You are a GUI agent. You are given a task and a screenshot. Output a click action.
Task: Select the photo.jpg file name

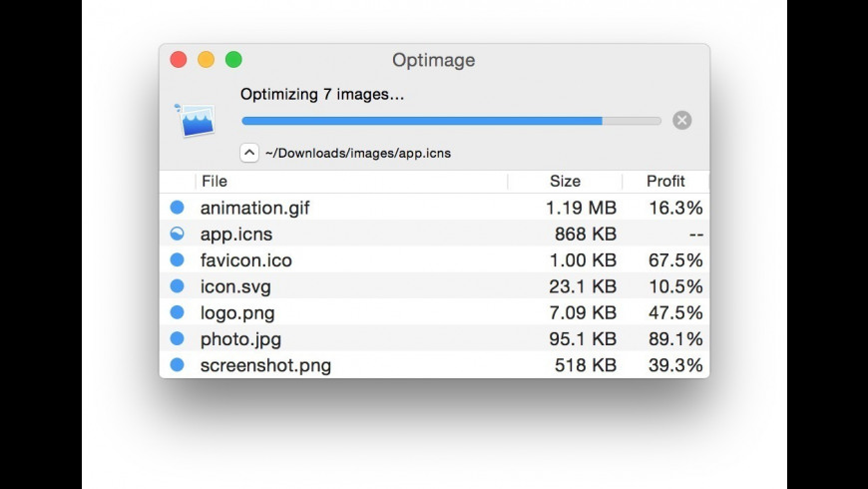point(239,338)
